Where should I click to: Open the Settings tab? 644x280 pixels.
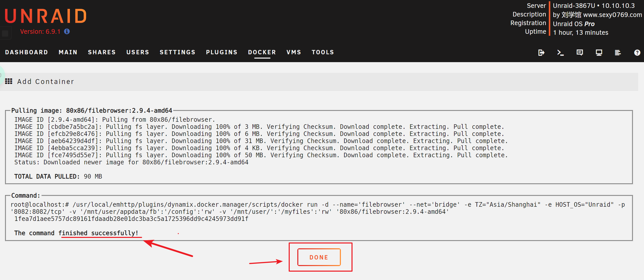click(x=178, y=52)
